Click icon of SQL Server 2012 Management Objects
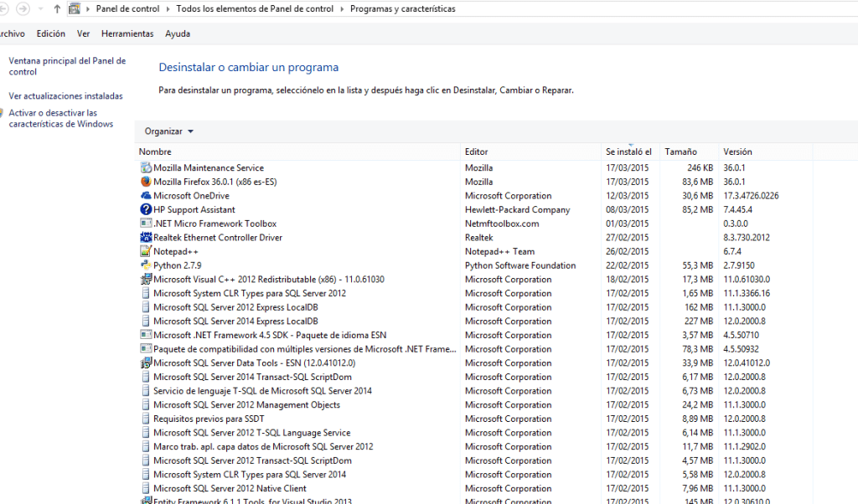The width and height of the screenshot is (858, 504). point(146,404)
